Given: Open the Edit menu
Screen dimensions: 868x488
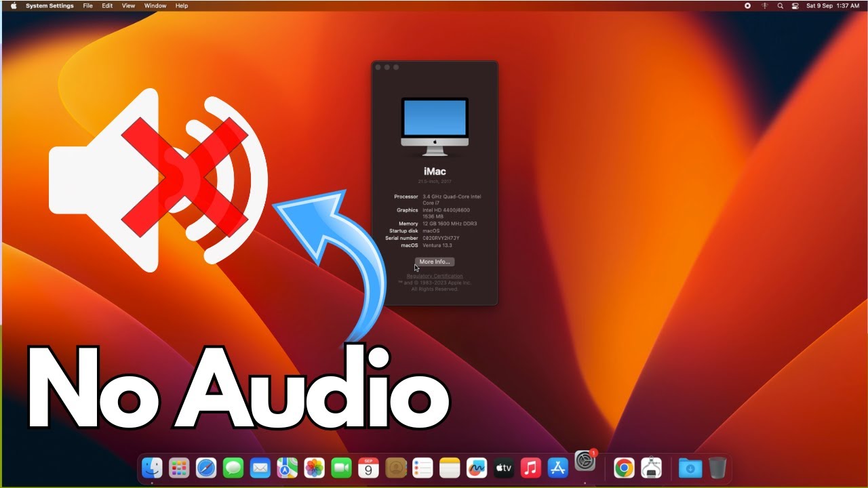Looking at the screenshot, I should 107,5.
